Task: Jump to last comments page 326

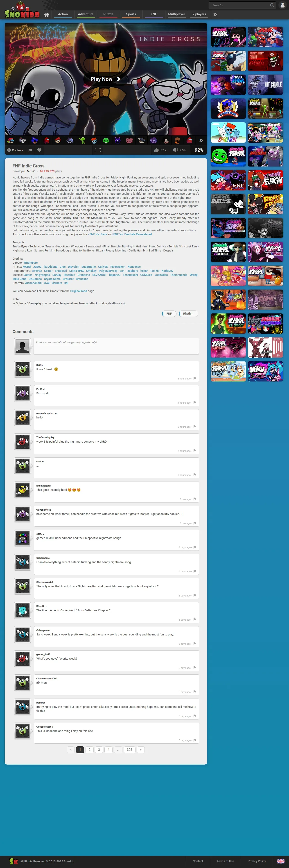Action: (129, 750)
